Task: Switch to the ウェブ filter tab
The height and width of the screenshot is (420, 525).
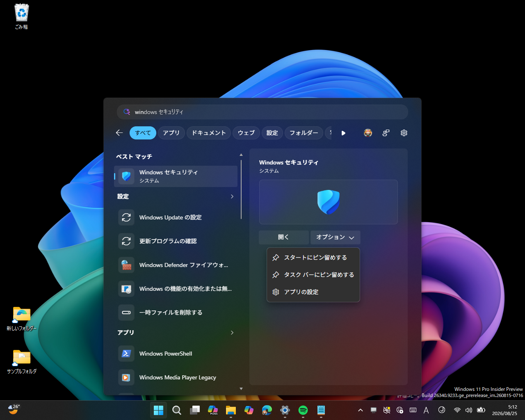Action: 246,133
